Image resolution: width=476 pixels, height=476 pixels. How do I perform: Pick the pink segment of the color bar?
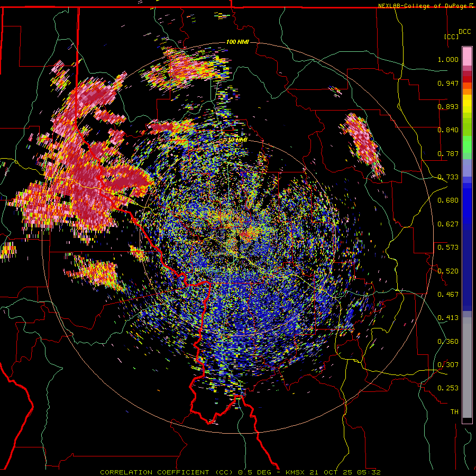[x=467, y=57]
